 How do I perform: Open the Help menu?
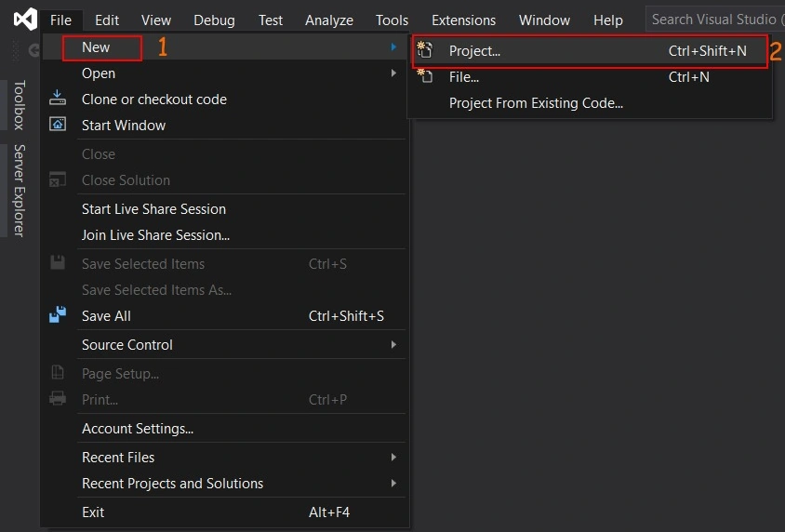point(607,20)
